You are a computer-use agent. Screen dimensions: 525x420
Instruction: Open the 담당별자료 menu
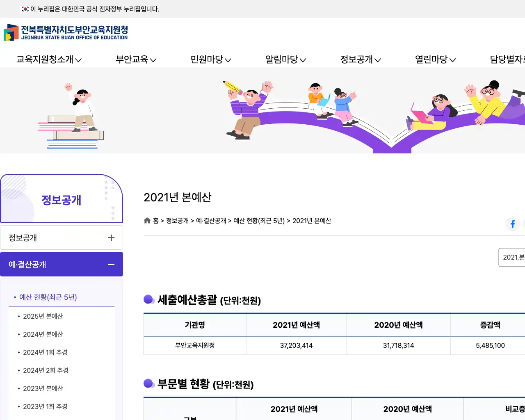pyautogui.click(x=507, y=59)
